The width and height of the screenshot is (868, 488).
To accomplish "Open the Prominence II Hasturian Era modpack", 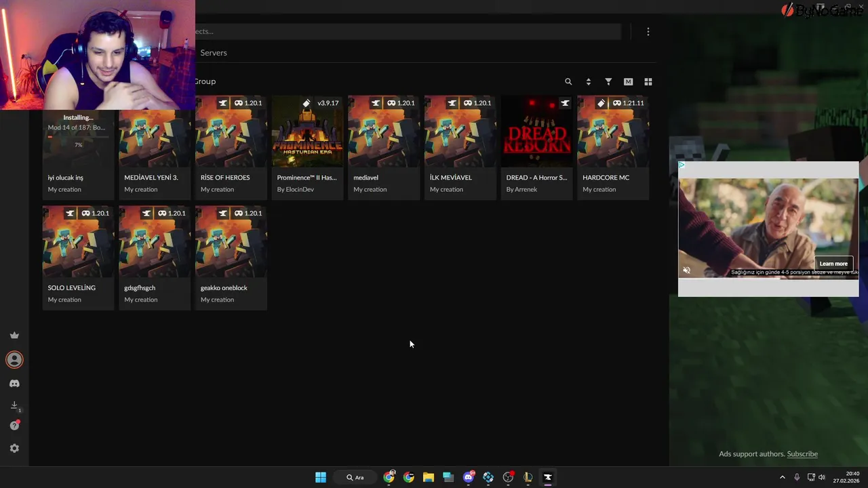I will point(307,148).
